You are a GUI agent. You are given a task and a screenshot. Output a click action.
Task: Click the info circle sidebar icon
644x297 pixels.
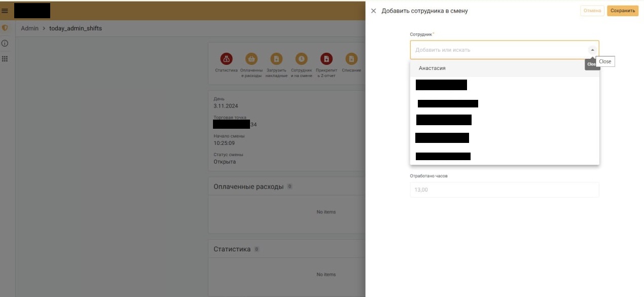5,44
